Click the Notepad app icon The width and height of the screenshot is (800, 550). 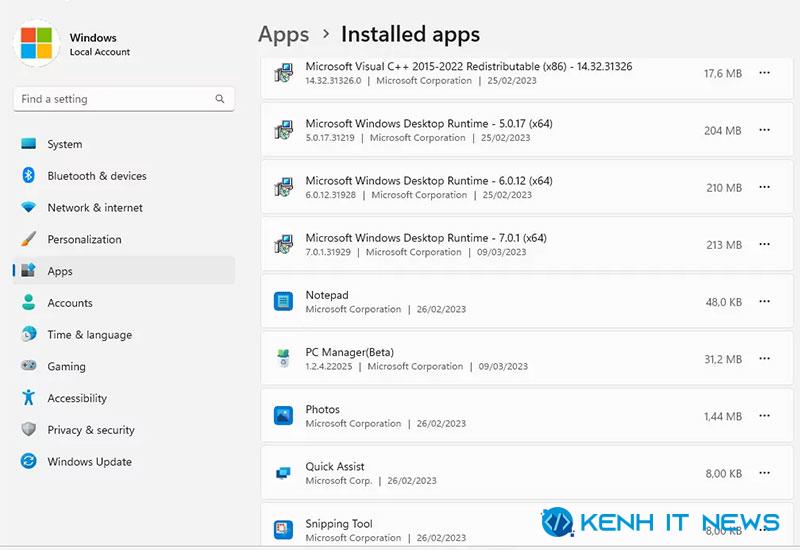click(283, 302)
